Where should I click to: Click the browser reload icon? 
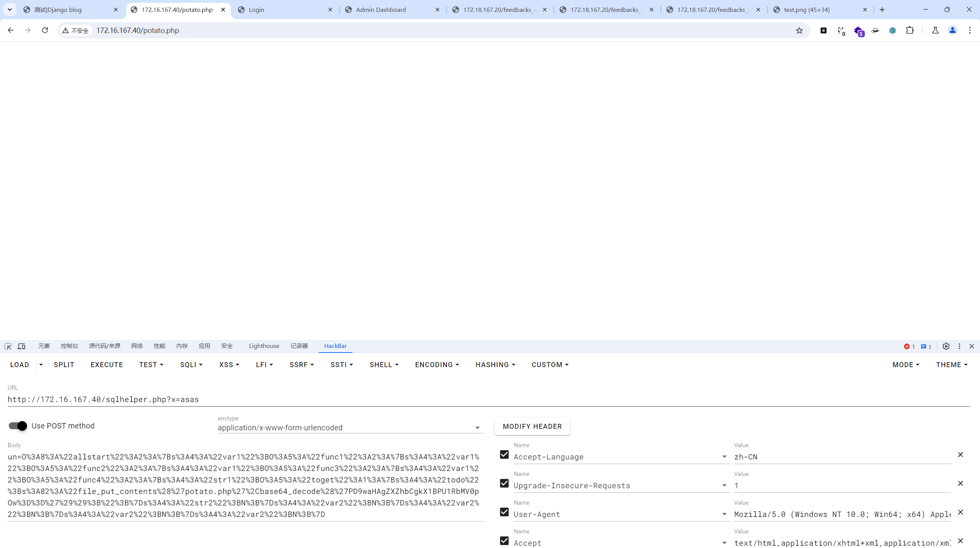45,30
